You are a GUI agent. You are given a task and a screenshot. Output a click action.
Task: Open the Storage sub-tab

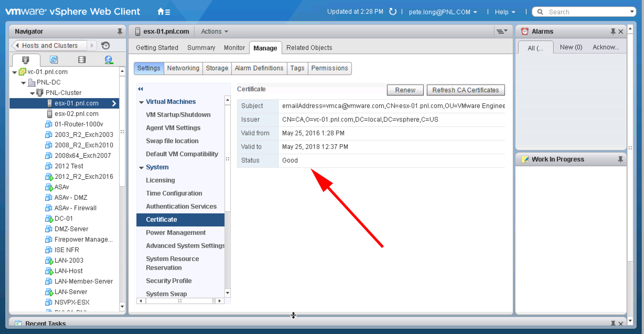[x=217, y=68]
